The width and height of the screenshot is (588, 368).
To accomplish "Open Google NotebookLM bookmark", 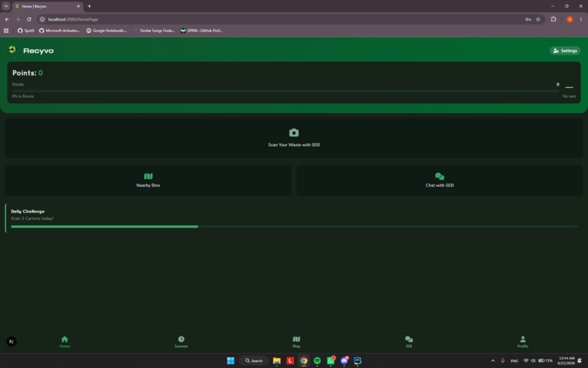I will pyautogui.click(x=107, y=31).
